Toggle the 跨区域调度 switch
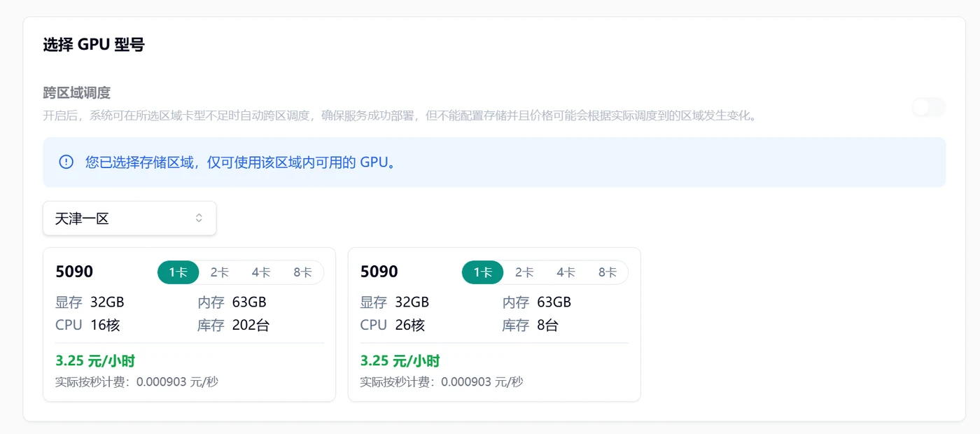 [928, 107]
